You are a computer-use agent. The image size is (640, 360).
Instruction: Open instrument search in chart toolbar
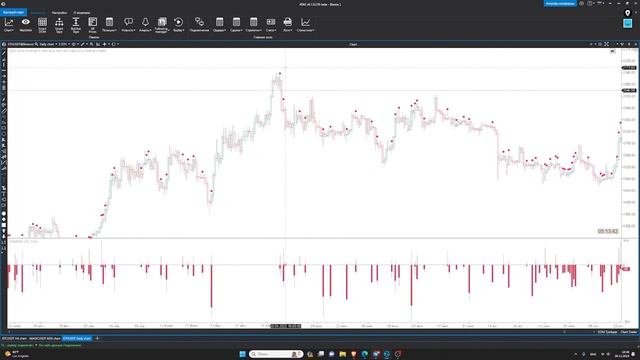[x=36, y=44]
